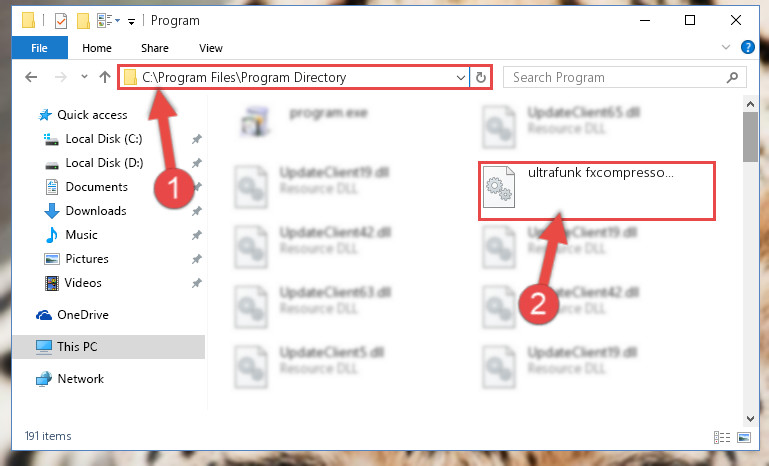Click Properties icon in quick access toolbar
The height and width of the screenshot is (466, 769).
point(61,21)
